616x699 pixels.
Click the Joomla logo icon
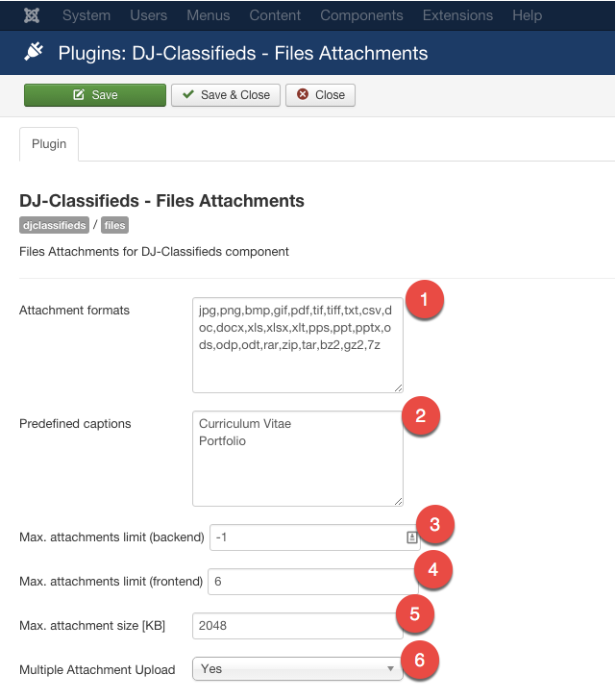(x=31, y=15)
